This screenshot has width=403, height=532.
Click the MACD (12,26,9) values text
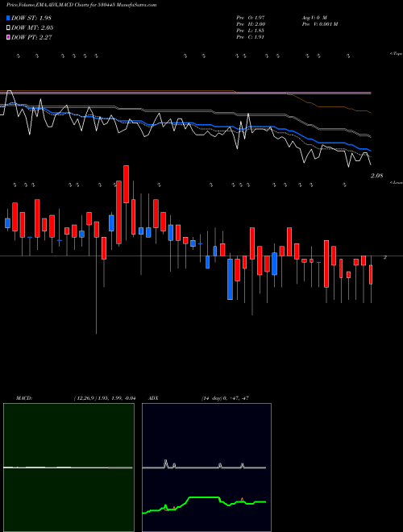point(105,398)
